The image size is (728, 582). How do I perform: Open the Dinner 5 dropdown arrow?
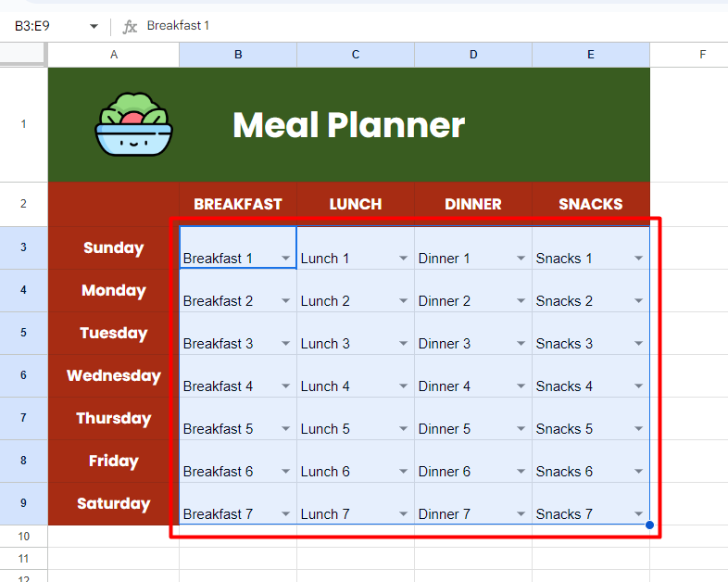(521, 428)
